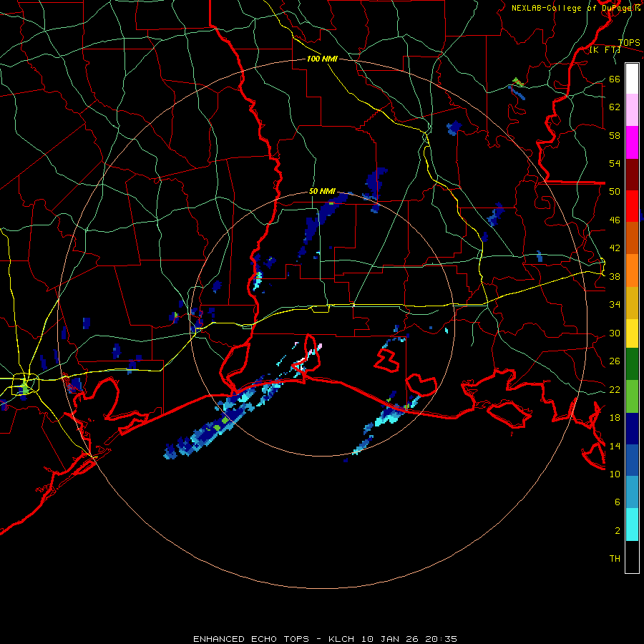Click the bright yellow legend swatch
The image size is (644, 644).
632,333
